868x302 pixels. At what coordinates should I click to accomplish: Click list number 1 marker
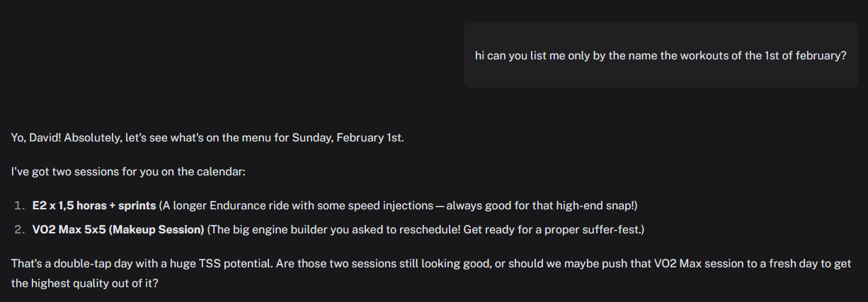[19, 206]
